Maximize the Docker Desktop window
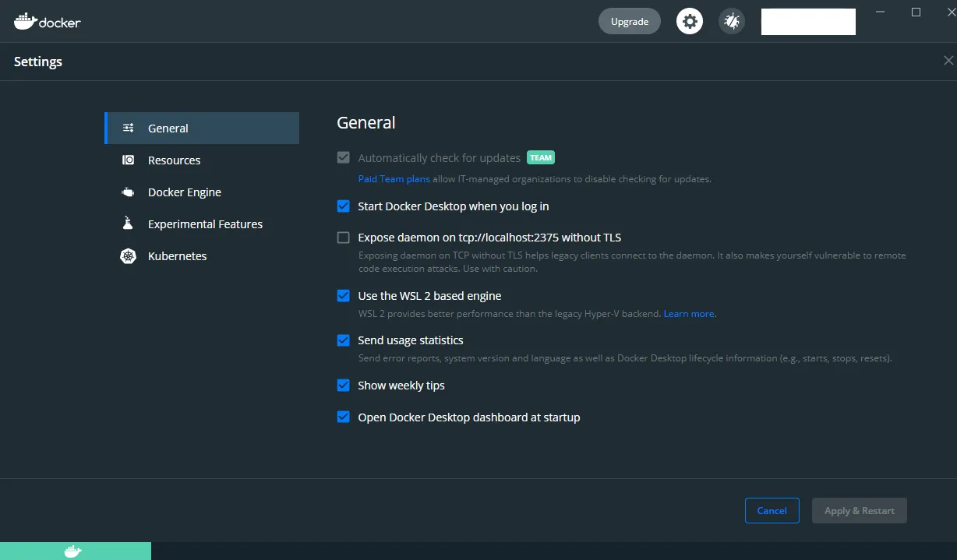 [x=916, y=12]
